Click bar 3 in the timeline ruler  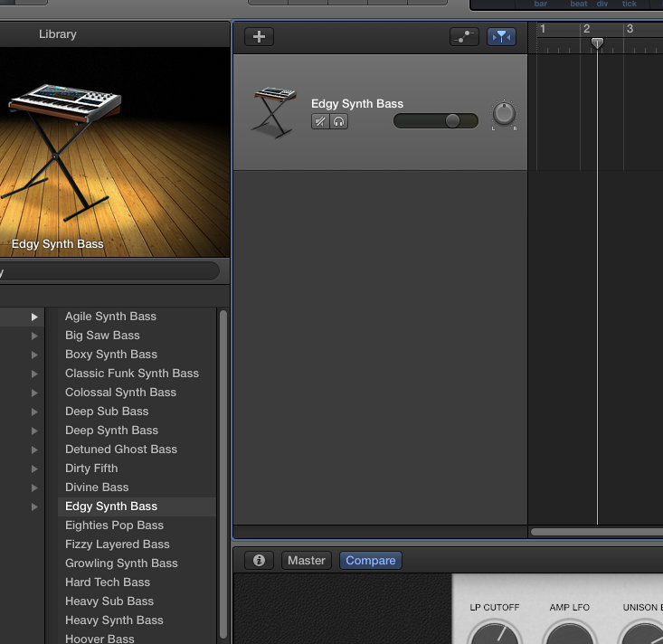coord(630,29)
